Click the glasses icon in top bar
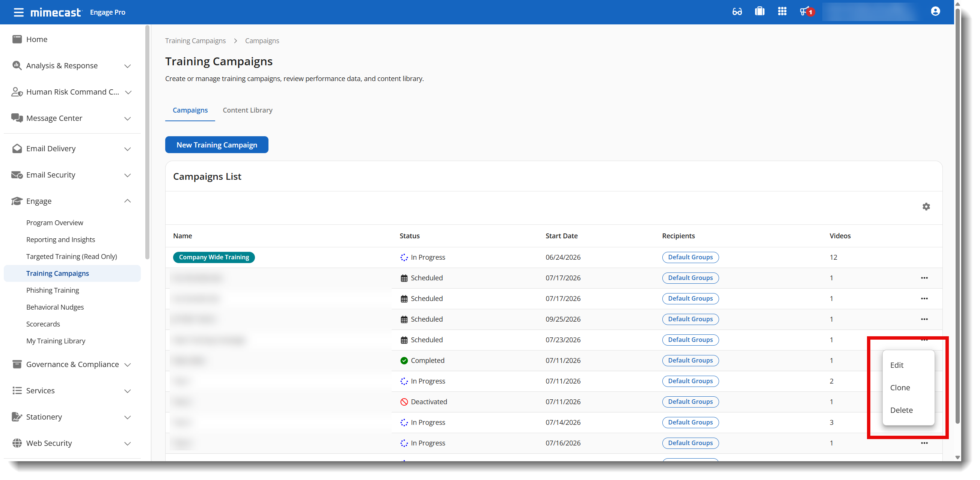Image resolution: width=980 pixels, height=480 pixels. (737, 12)
